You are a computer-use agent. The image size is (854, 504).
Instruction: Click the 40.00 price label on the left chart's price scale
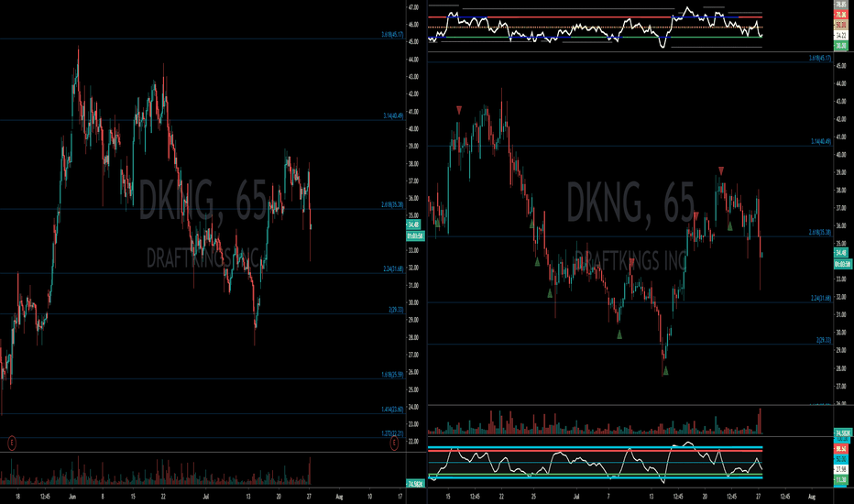click(x=413, y=129)
